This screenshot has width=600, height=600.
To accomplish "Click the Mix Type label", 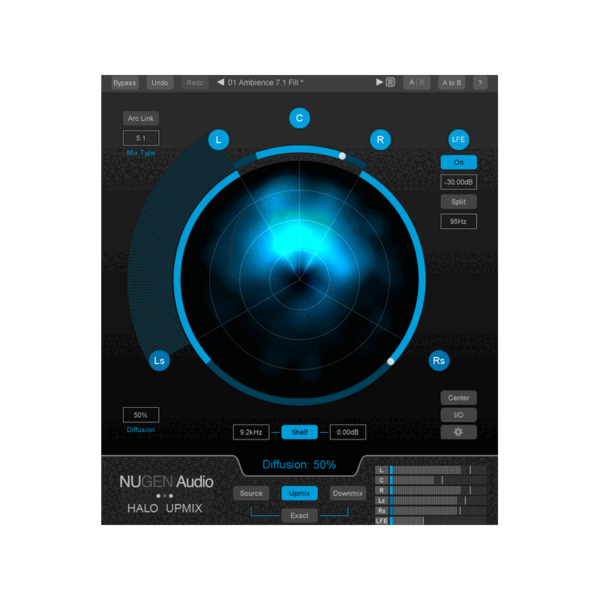I will point(141,153).
